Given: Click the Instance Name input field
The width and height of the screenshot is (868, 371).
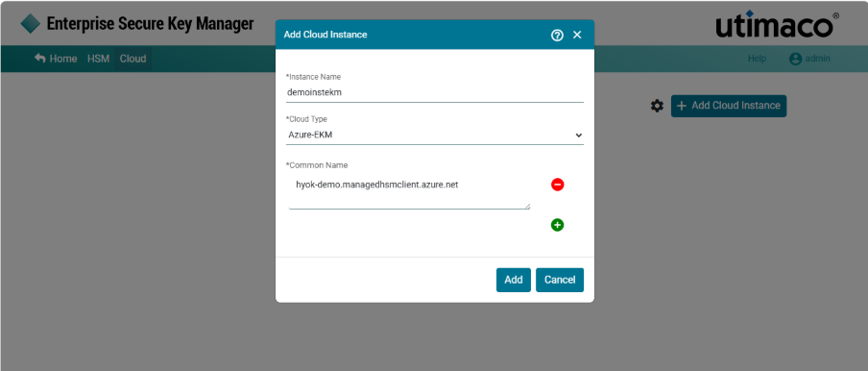Looking at the screenshot, I should click(x=435, y=92).
